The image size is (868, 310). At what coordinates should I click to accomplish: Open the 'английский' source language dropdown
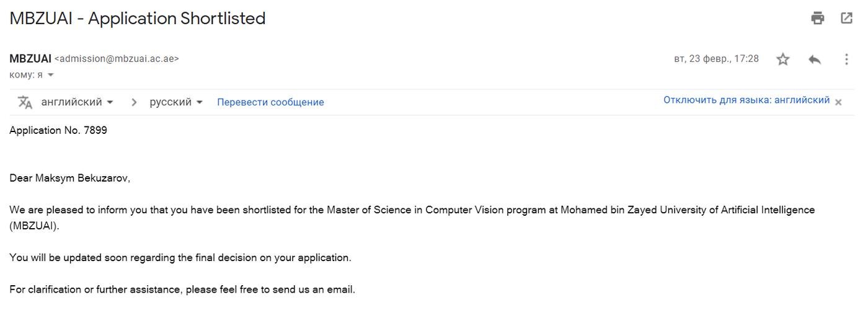(x=77, y=102)
